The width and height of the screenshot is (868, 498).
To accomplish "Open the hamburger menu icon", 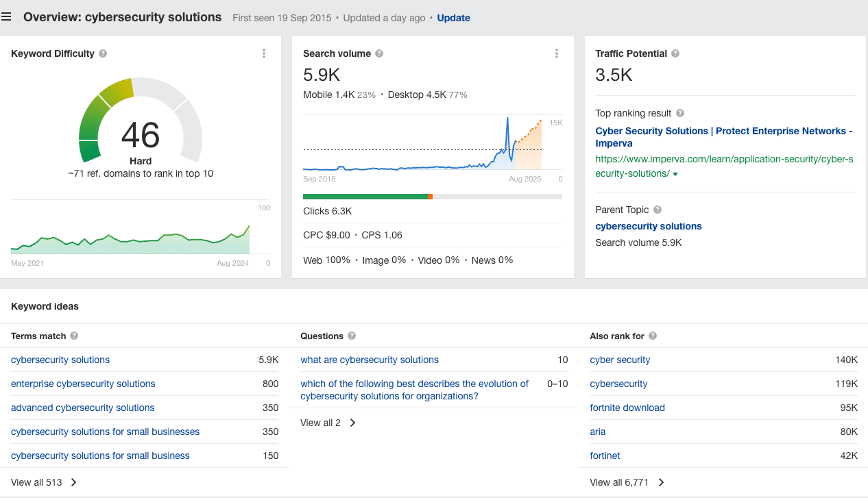I will click(7, 17).
